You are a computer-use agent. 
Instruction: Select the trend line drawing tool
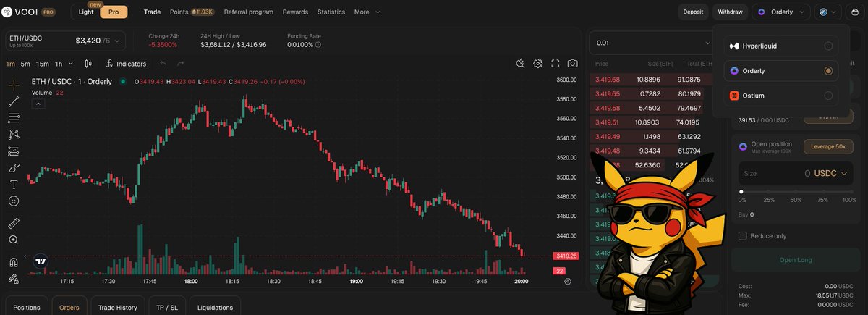point(14,101)
